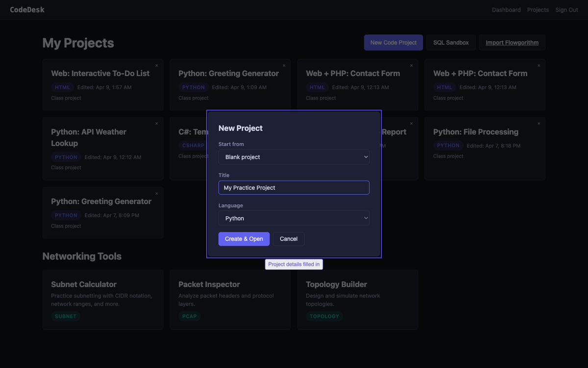Click the Title field containing My Practice Project
The width and height of the screenshot is (588, 368).
(294, 187)
